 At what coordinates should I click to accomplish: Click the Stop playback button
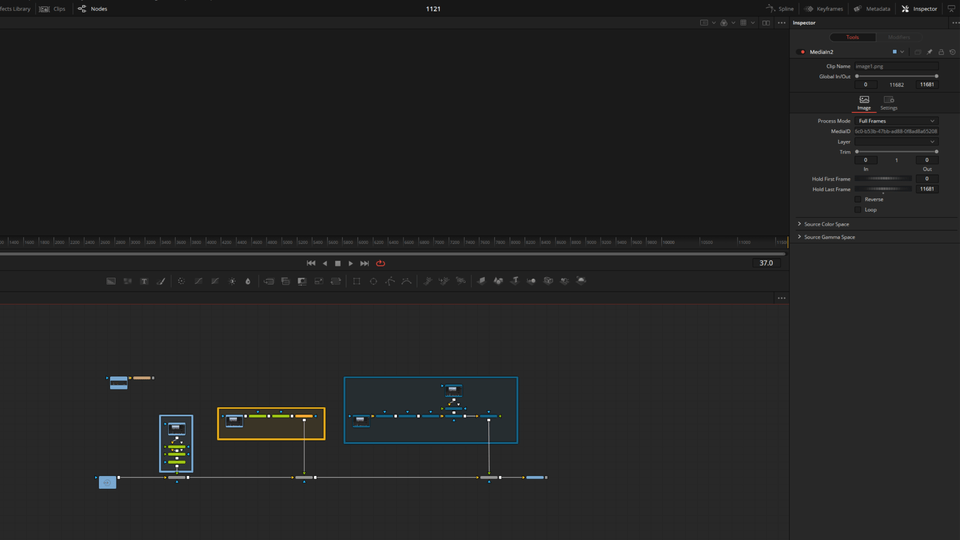[338, 263]
